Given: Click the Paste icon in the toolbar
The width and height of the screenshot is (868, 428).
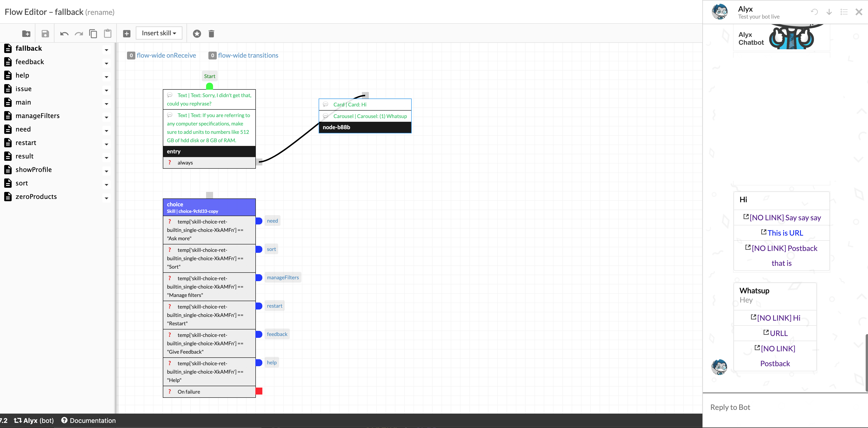Looking at the screenshot, I should point(107,33).
